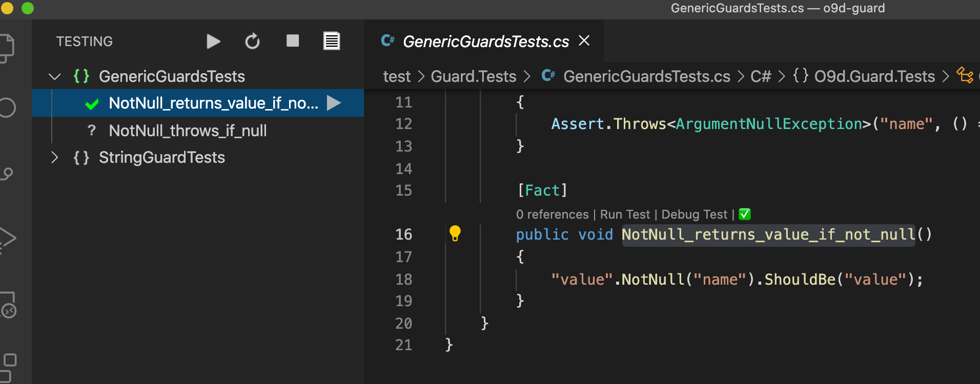Show the test output log
980x384 pixels.
pos(332,41)
